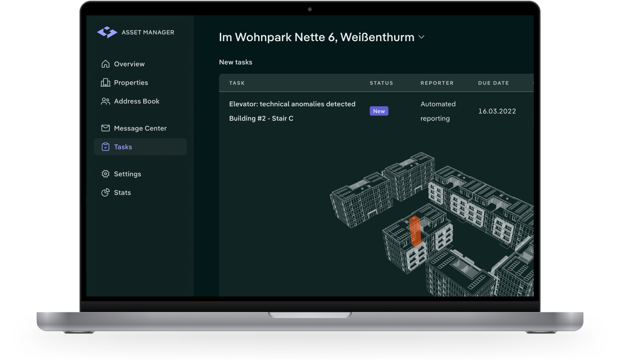Click the STATUS column header
The height and width of the screenshot is (364, 620).
[x=381, y=83]
